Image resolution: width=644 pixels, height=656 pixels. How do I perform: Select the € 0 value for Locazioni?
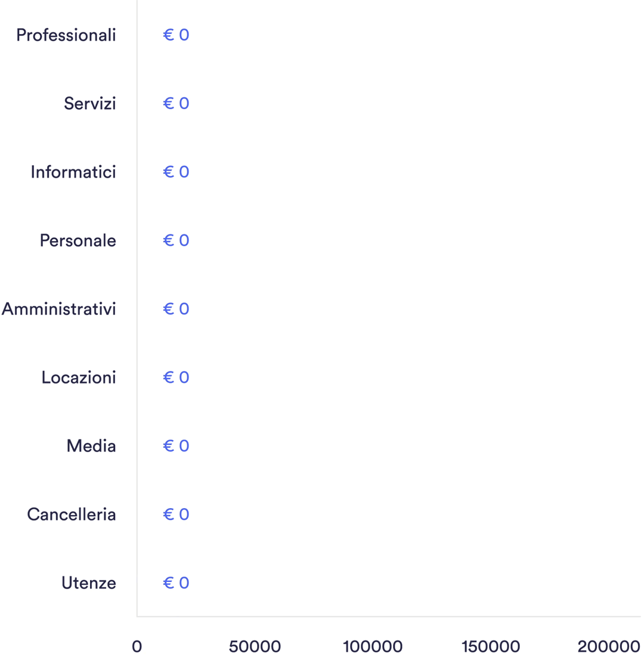pyautogui.click(x=176, y=377)
